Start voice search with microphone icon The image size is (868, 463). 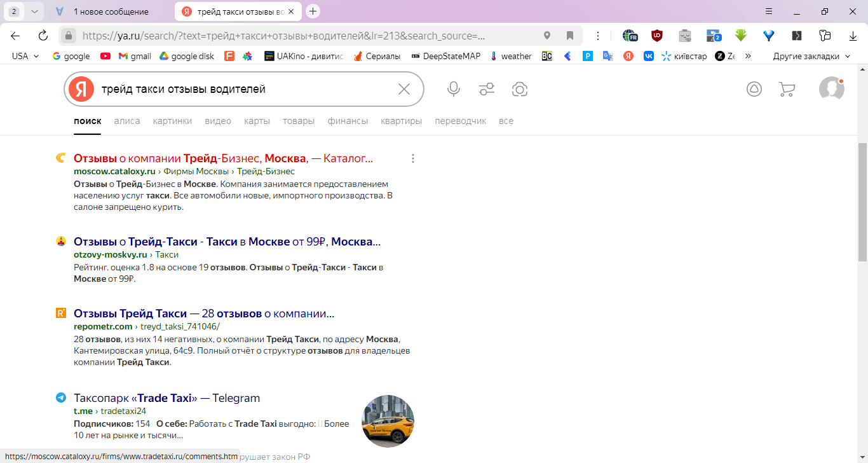(454, 89)
